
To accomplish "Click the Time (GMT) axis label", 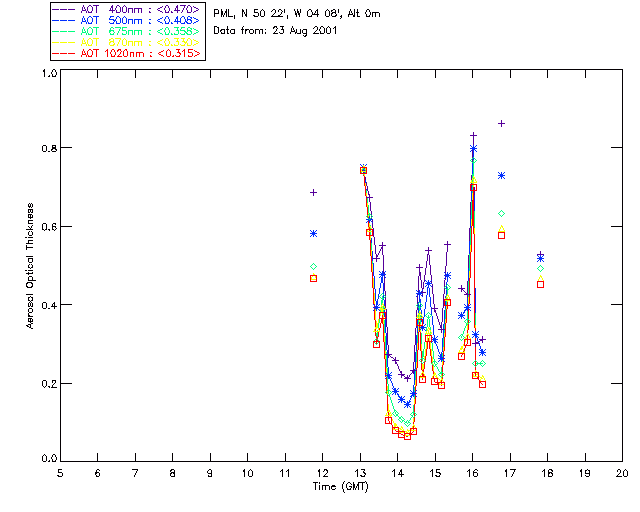I will [x=340, y=487].
